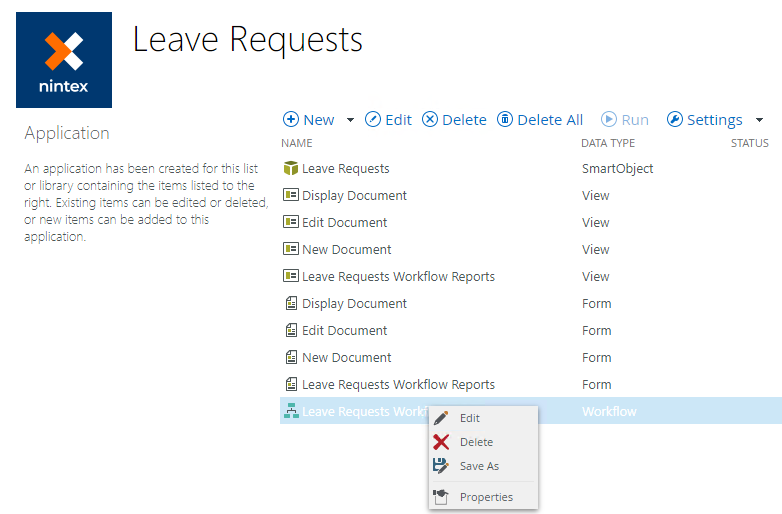The image size is (782, 514).
Task: Click the Settings wrench icon
Action: [675, 119]
